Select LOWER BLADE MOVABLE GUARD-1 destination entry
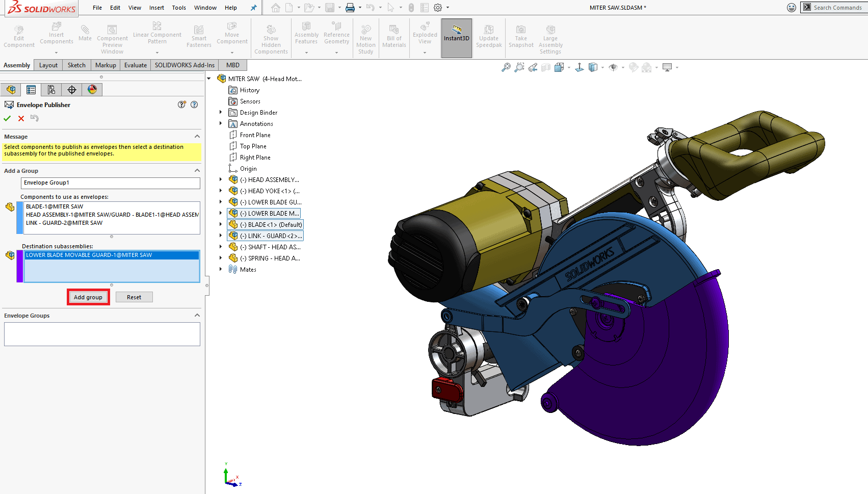The width and height of the screenshot is (868, 494). pyautogui.click(x=112, y=255)
